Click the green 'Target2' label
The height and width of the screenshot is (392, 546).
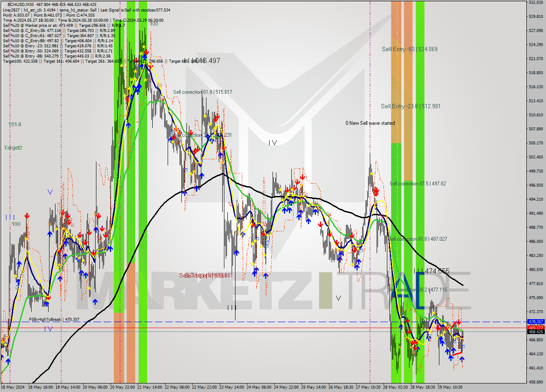13,148
